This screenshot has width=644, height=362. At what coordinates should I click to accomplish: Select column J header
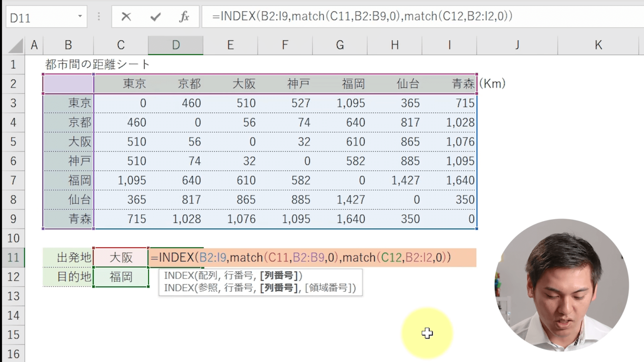click(517, 45)
